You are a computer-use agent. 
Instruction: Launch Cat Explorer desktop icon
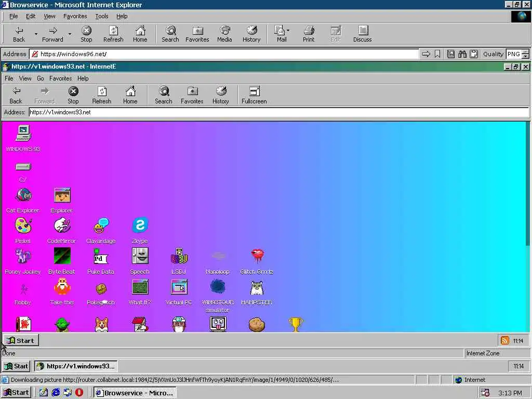pyautogui.click(x=23, y=195)
